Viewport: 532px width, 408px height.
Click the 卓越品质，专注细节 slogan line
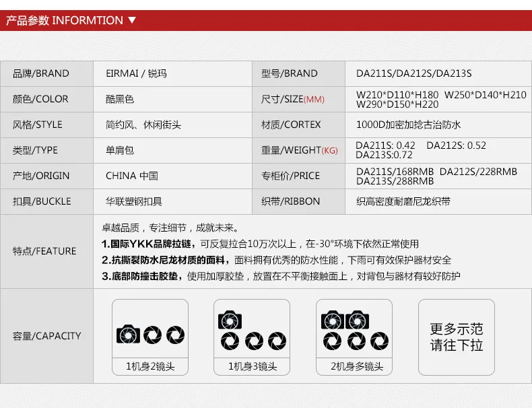170,228
